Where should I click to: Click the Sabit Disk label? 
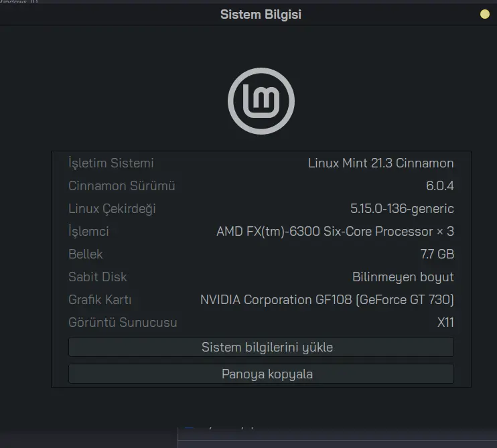[98, 277]
